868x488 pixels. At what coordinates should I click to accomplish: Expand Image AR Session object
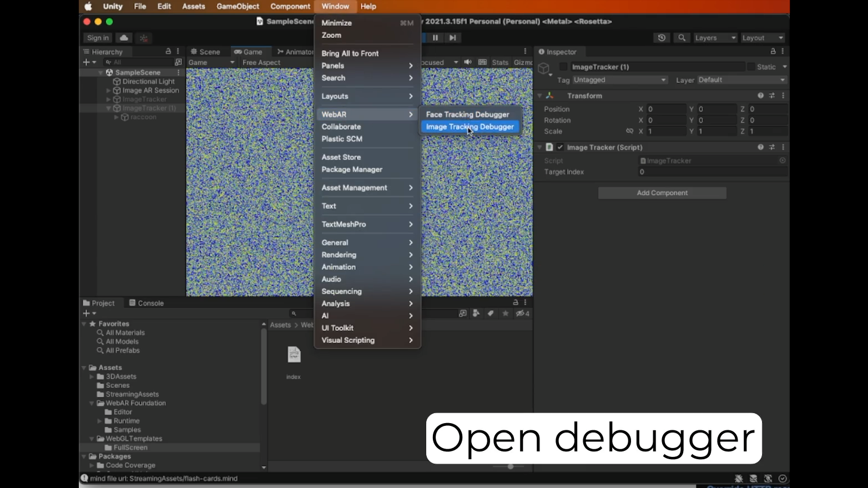point(109,90)
